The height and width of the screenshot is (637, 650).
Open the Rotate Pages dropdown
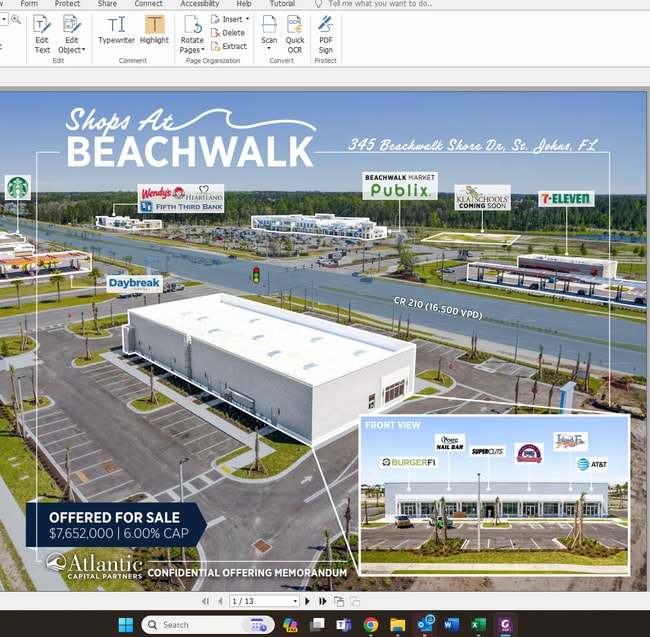191,50
